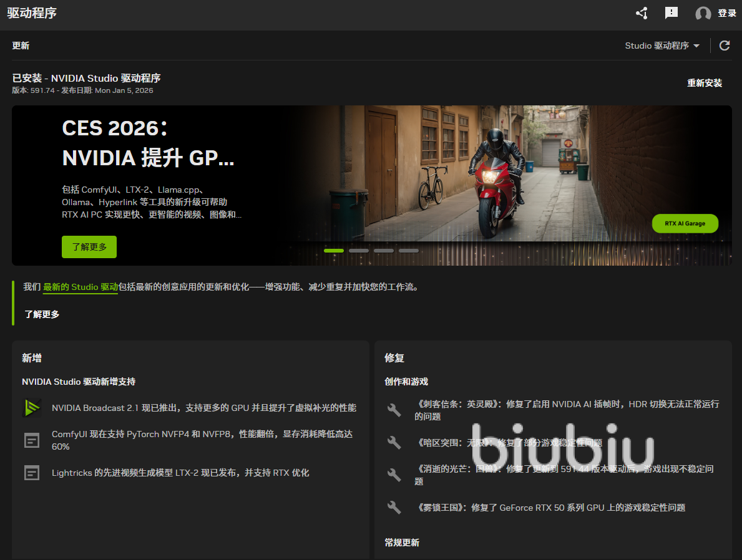The image size is (742, 560).
Task: Click the refresh drivers icon
Action: click(725, 46)
